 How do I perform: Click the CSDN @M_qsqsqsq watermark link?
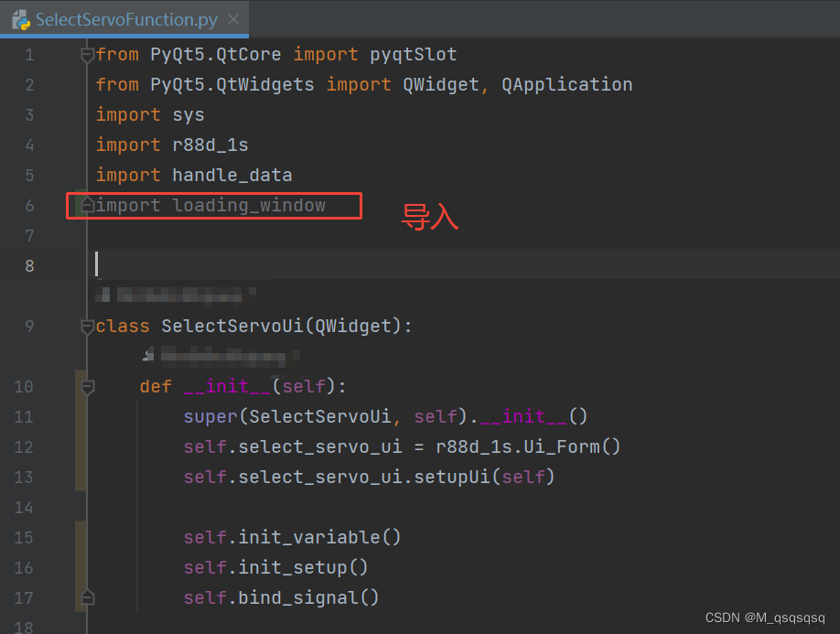tap(763, 618)
